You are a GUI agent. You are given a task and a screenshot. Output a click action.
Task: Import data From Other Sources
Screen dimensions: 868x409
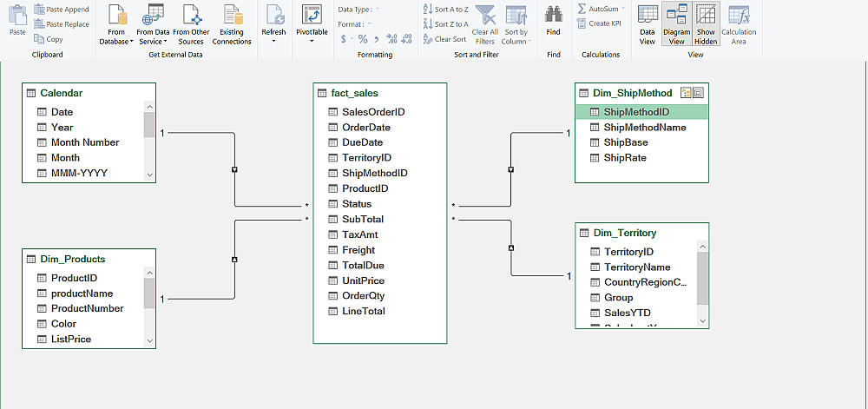[x=191, y=24]
